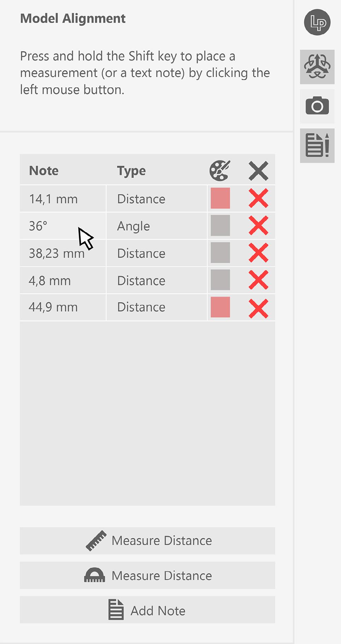This screenshot has height=644, width=341.
Task: Change color swatch of 14,1 mm row
Action: pyautogui.click(x=220, y=198)
